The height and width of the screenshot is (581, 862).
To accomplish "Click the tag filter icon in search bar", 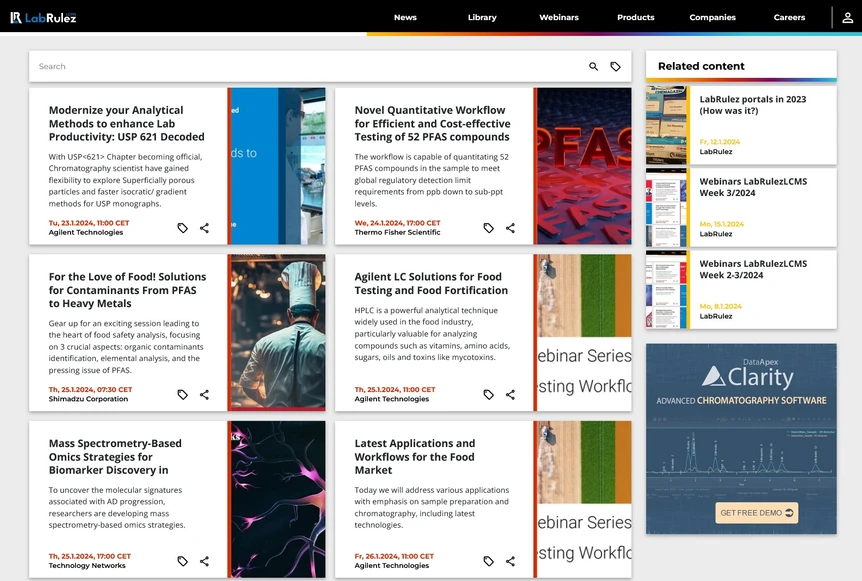I will point(615,67).
